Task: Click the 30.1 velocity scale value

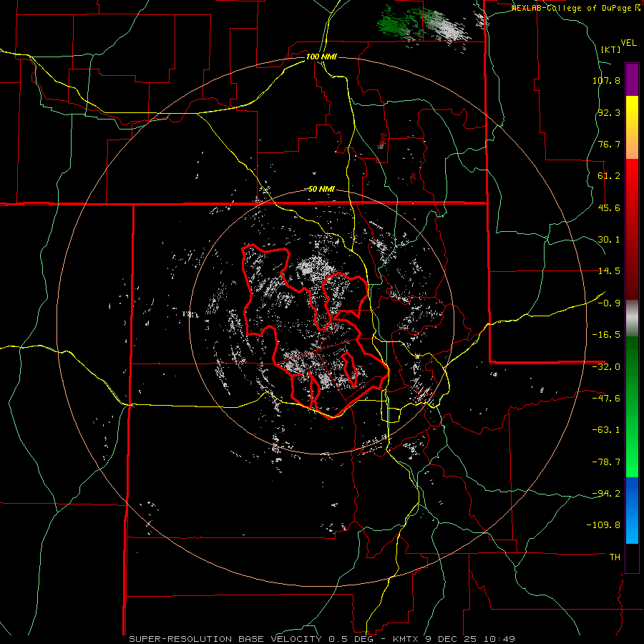Action: pos(609,240)
